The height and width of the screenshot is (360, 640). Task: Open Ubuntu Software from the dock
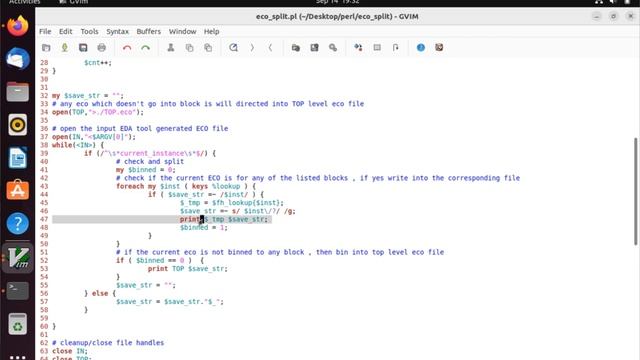(x=18, y=191)
